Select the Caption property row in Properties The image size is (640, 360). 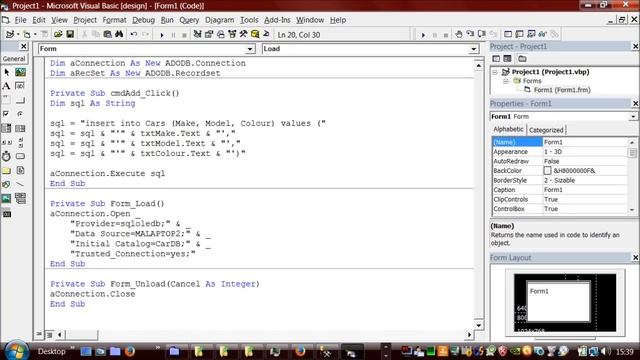point(559,190)
